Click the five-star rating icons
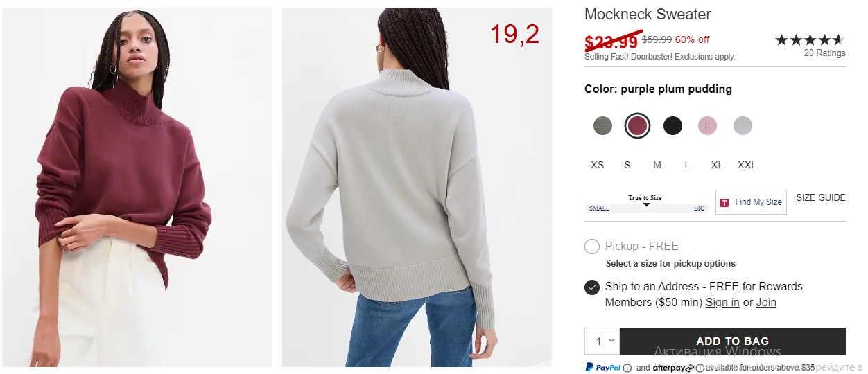This screenshot has width=868, height=374. [810, 40]
